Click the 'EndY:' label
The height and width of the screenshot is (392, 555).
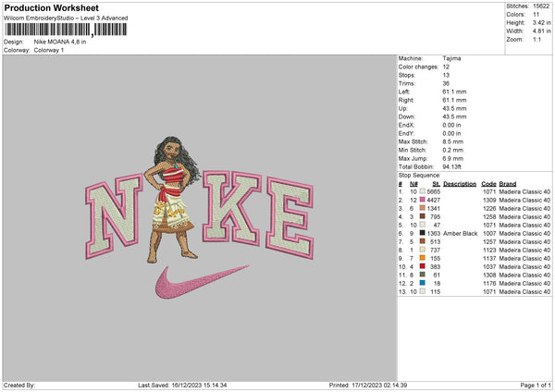click(406, 133)
